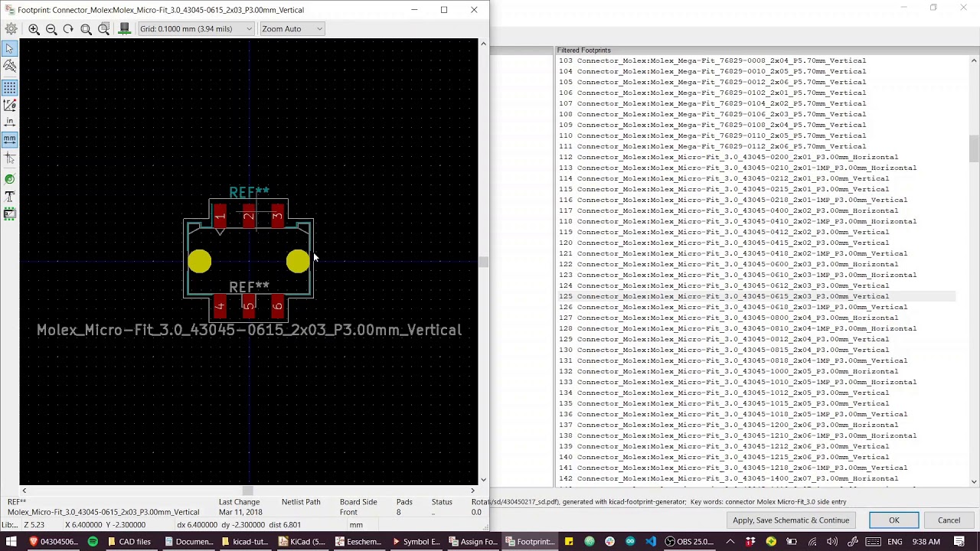Click Apply, Save Schematic & Continue

(x=791, y=520)
